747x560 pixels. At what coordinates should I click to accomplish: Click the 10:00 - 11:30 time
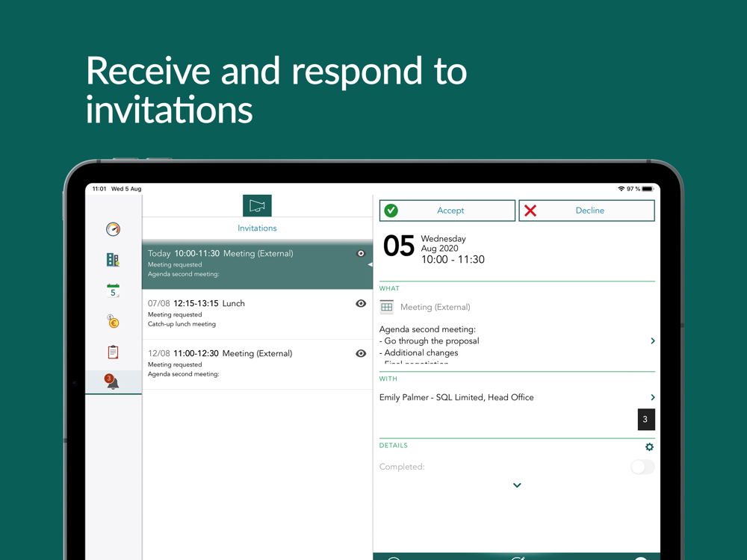point(453,260)
